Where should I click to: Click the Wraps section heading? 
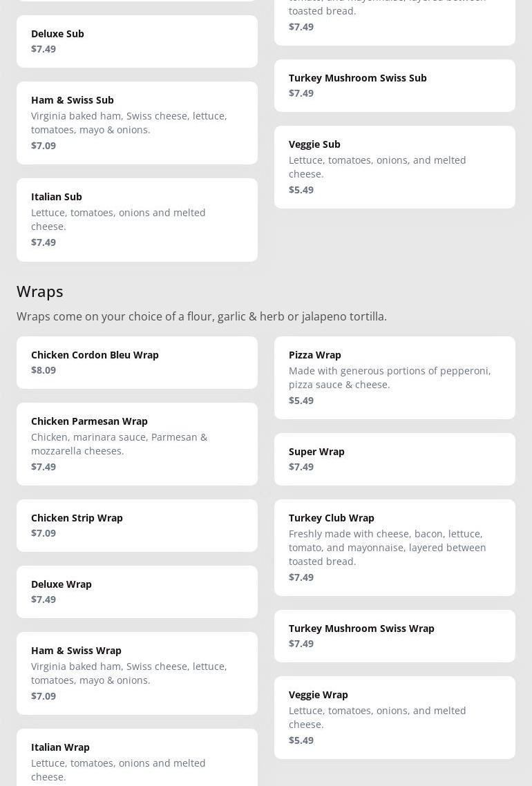tap(40, 291)
